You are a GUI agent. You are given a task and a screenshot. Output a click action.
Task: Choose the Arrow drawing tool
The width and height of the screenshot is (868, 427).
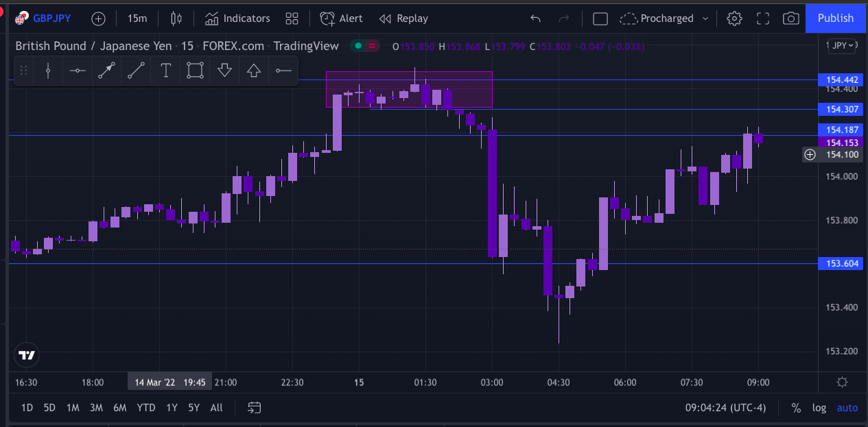coord(106,70)
